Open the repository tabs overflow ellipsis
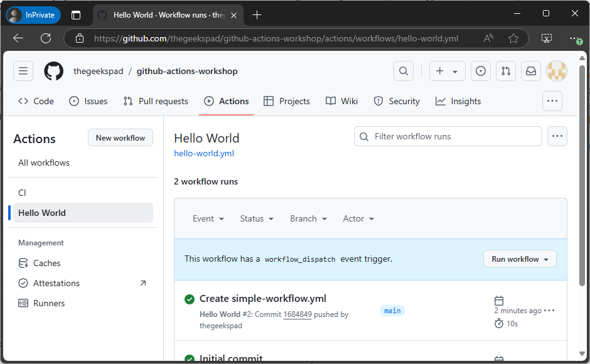590x364 pixels. coord(552,101)
